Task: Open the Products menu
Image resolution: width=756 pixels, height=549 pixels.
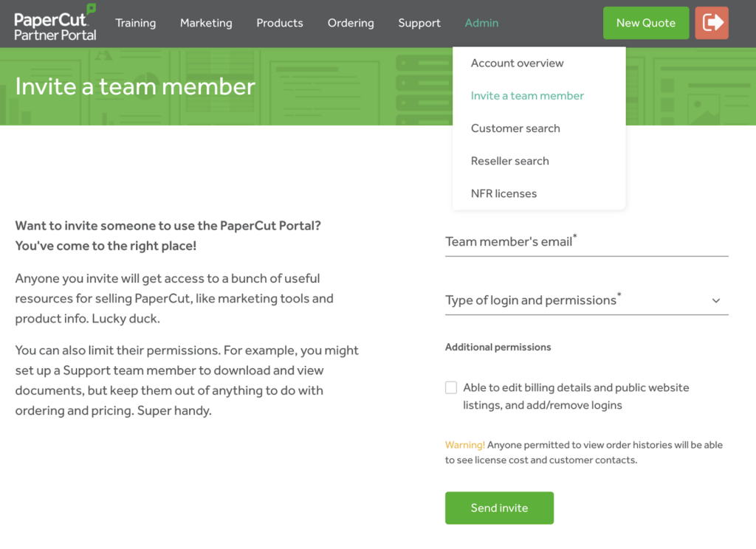Action: (x=280, y=23)
